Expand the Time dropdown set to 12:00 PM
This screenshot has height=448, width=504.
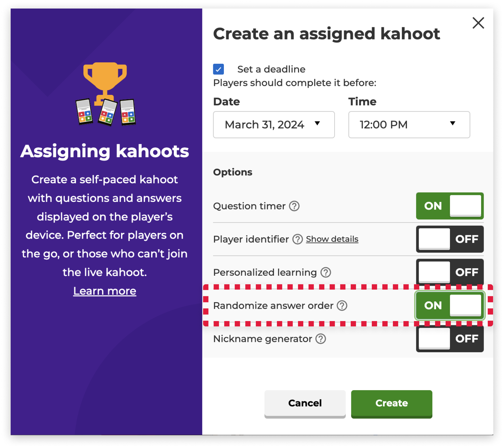click(409, 125)
